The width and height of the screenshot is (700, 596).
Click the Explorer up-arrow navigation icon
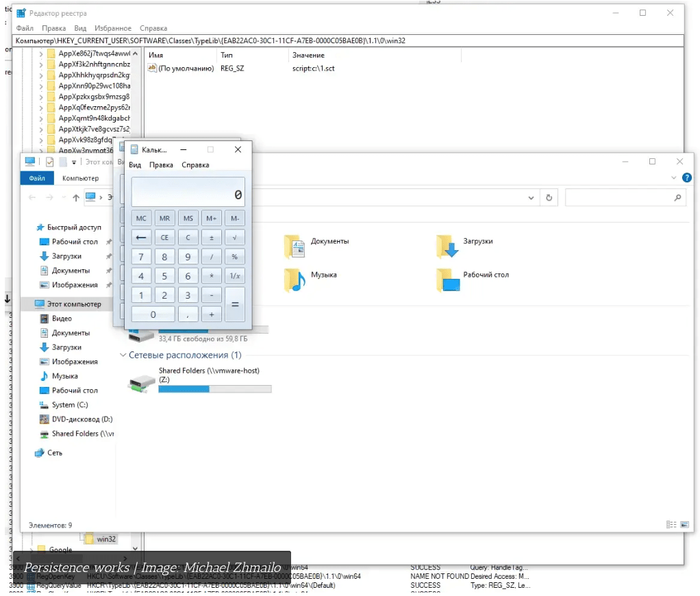point(76,197)
